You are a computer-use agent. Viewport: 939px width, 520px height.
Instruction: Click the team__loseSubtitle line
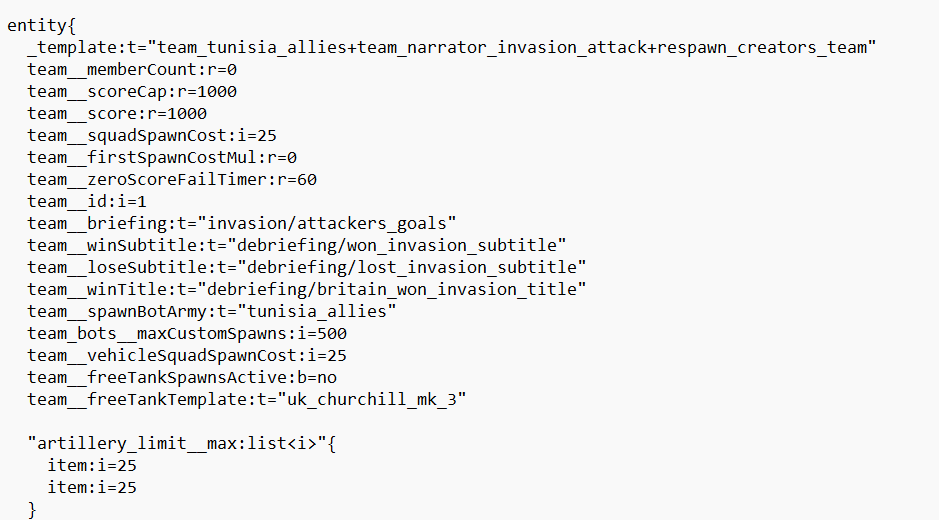[307, 268]
